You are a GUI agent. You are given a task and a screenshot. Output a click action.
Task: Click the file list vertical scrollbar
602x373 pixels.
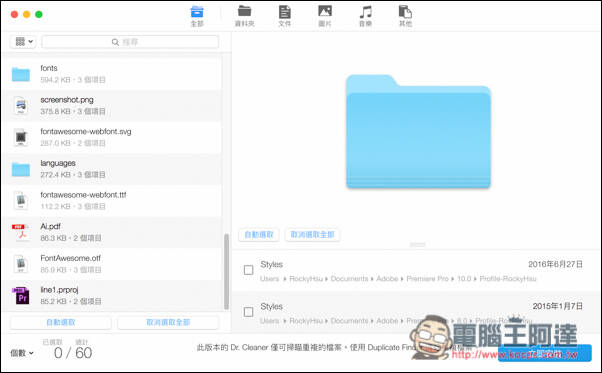click(227, 271)
